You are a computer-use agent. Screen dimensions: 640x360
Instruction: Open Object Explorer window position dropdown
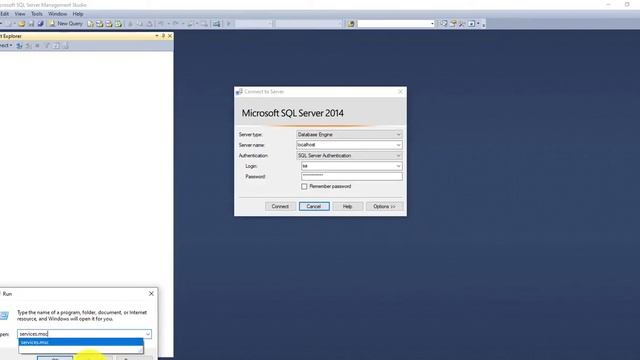(x=157, y=36)
